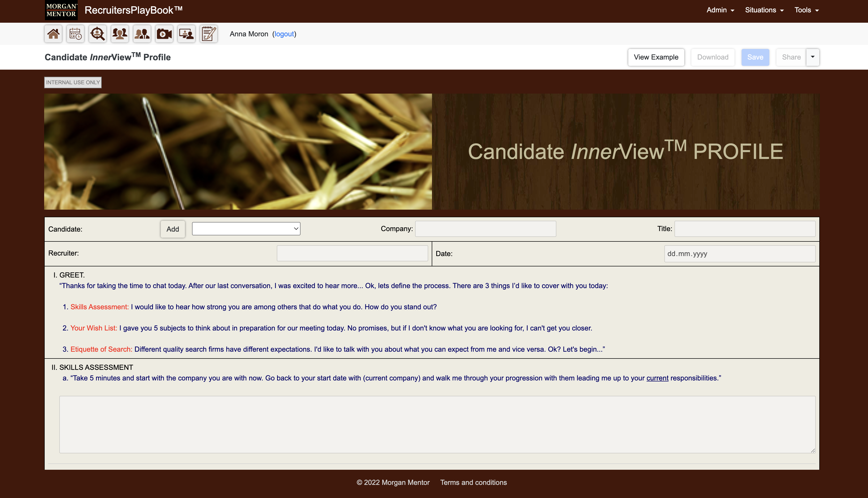
Task: Open the notepad with pencil icon
Action: click(209, 34)
